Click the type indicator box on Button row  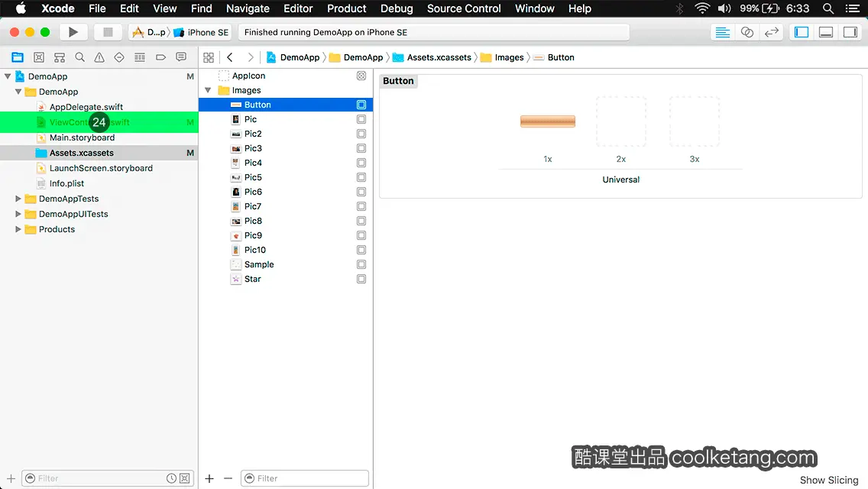[361, 105]
